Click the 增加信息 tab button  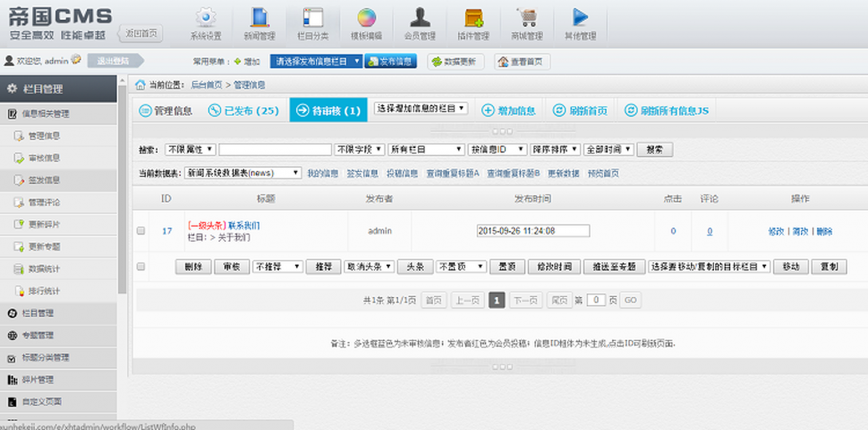[x=509, y=111]
